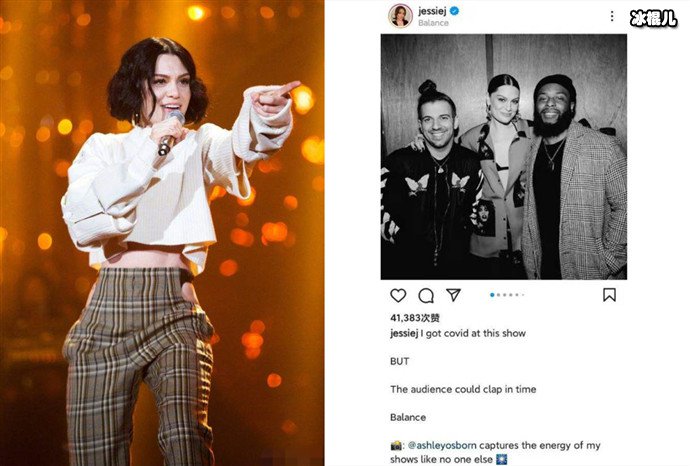The height and width of the screenshot is (466, 690).
Task: Open the @ashleyosborn mention
Action: (x=442, y=445)
